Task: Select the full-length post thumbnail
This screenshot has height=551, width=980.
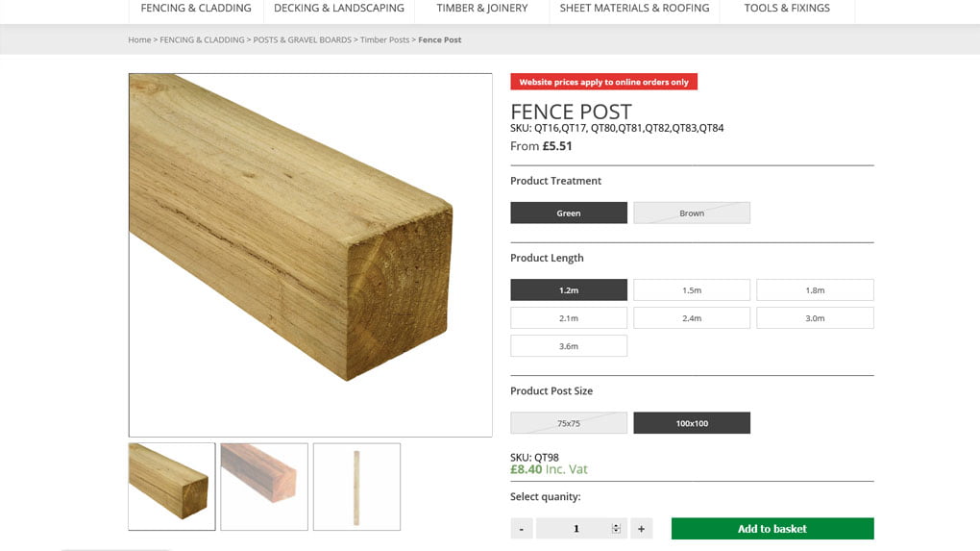Action: pyautogui.click(x=356, y=486)
